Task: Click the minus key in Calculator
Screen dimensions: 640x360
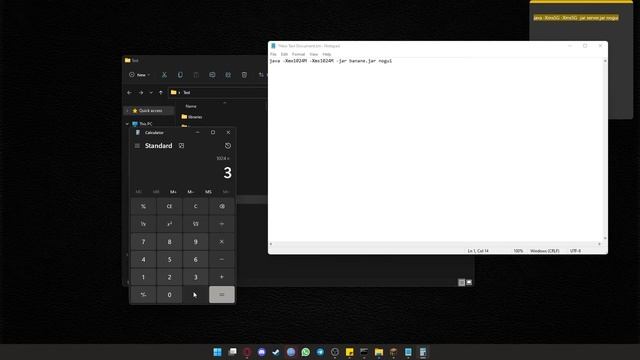Action: coord(222,259)
